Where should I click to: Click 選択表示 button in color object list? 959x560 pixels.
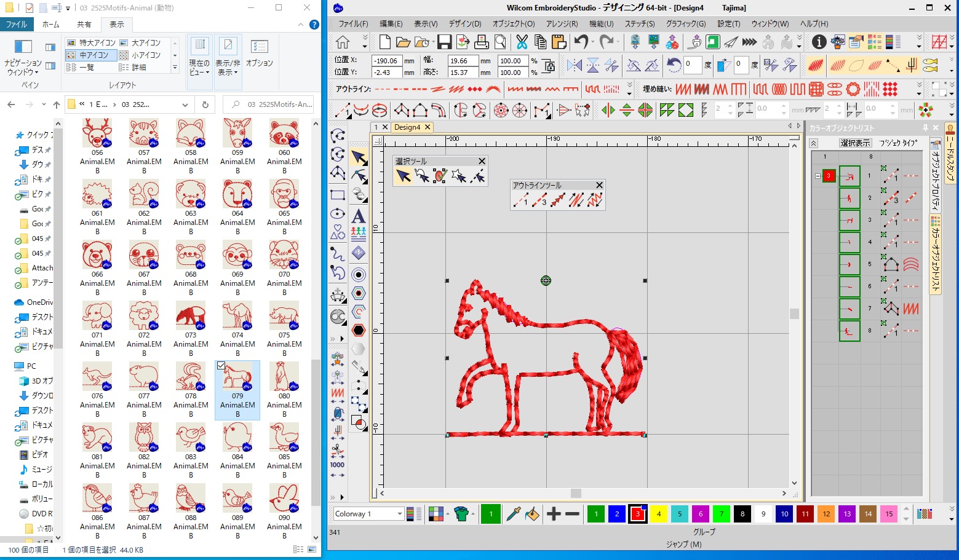(855, 143)
